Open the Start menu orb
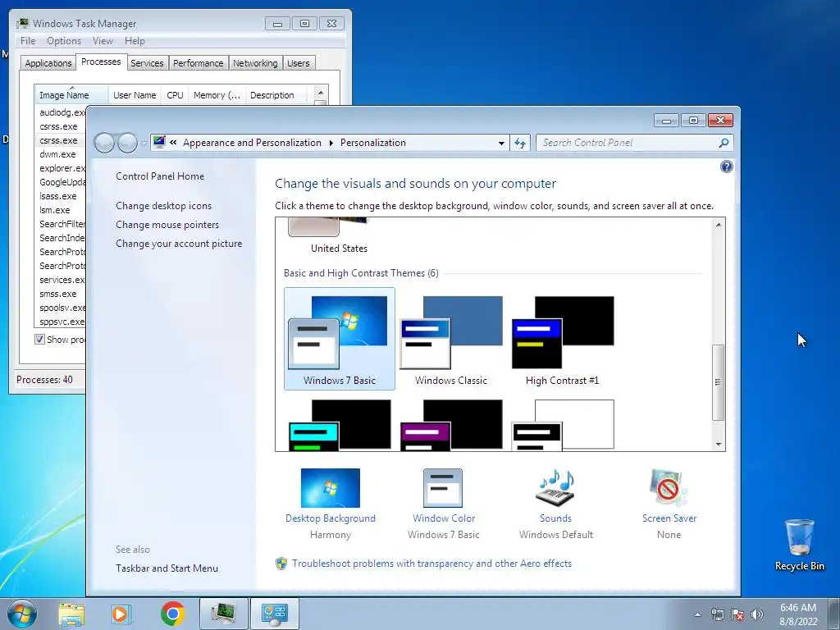 pyautogui.click(x=22, y=614)
